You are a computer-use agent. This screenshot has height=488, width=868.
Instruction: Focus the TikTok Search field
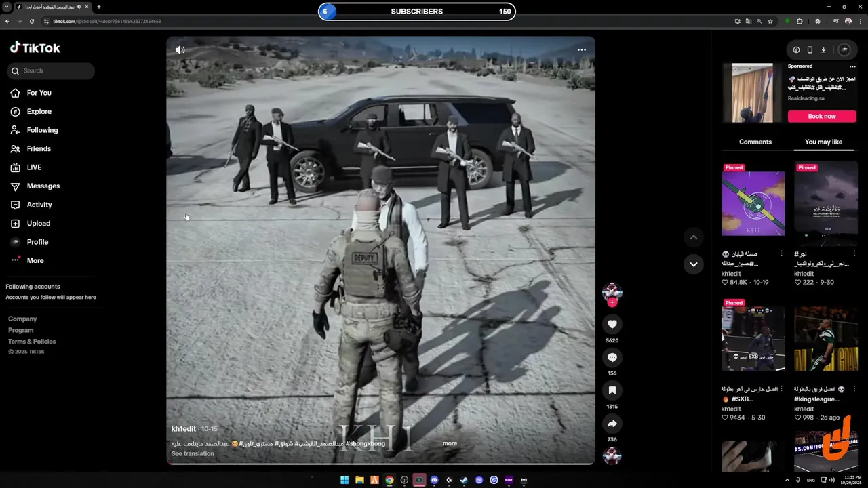tap(51, 70)
